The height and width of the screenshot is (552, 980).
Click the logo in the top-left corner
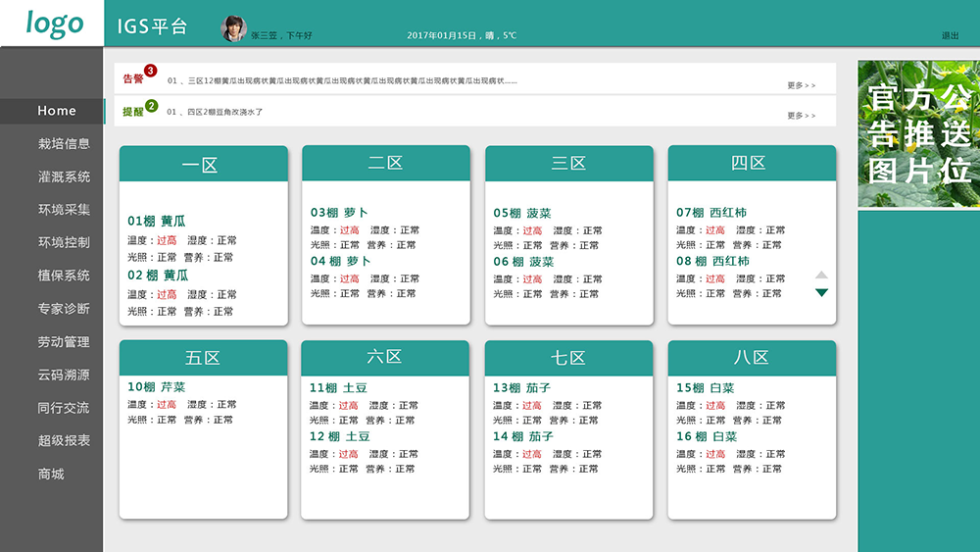54,24
